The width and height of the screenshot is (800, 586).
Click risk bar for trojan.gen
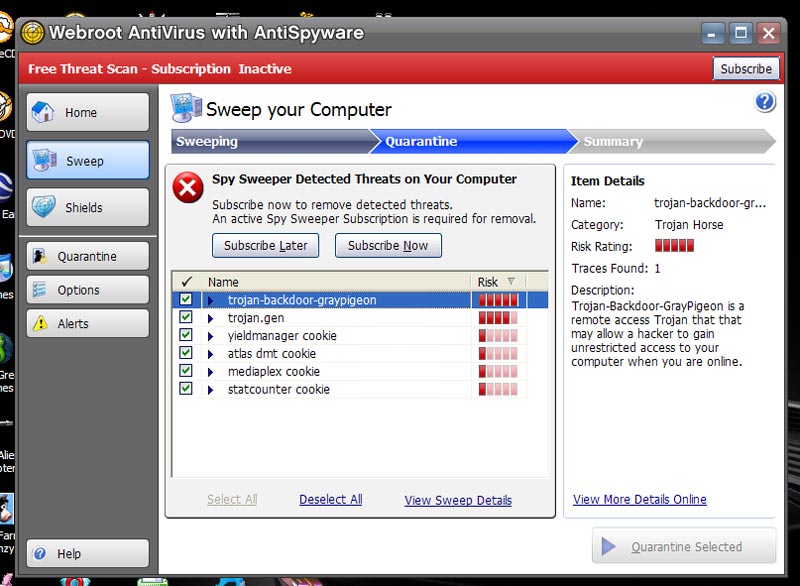click(498, 318)
